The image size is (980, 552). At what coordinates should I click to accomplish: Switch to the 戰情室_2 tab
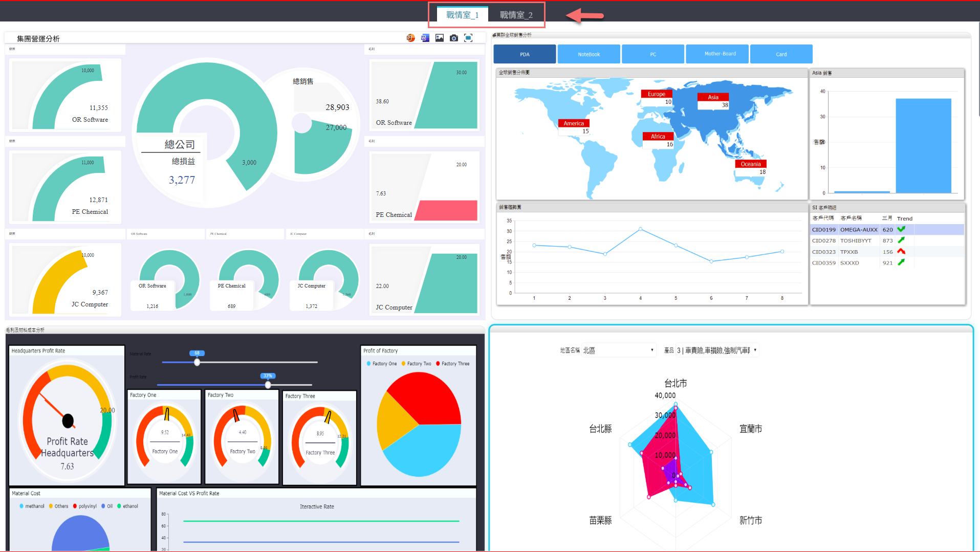(x=516, y=15)
